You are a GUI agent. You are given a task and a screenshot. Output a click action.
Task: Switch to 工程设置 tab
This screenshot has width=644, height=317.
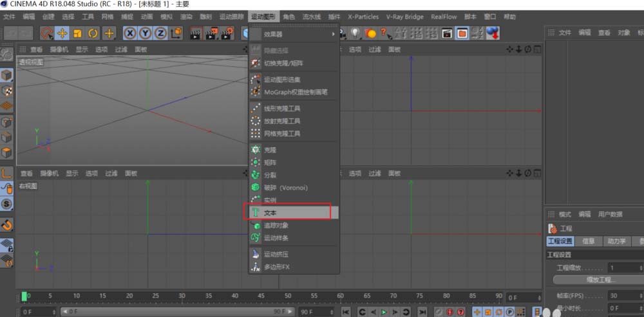point(560,241)
